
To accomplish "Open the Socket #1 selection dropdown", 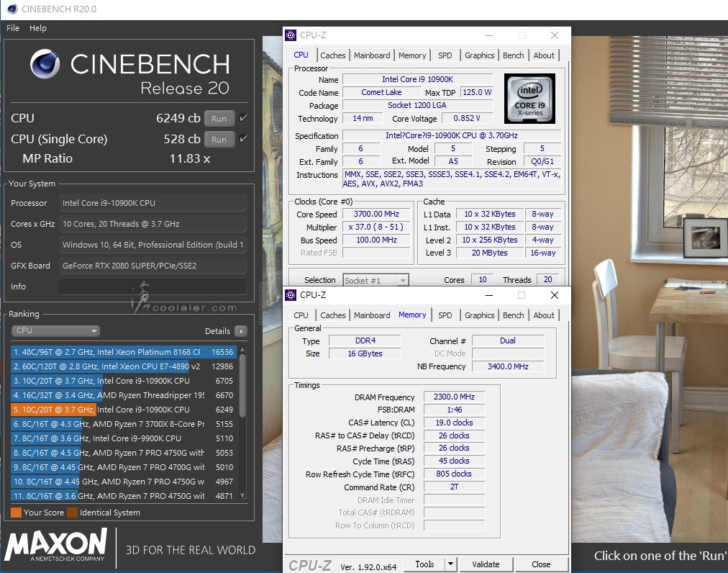I will 376,280.
